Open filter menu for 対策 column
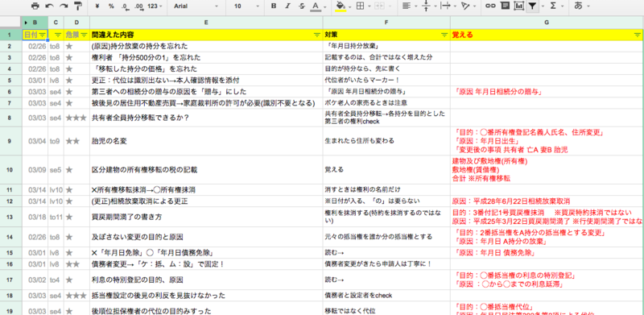The image size is (644, 315). [x=444, y=35]
